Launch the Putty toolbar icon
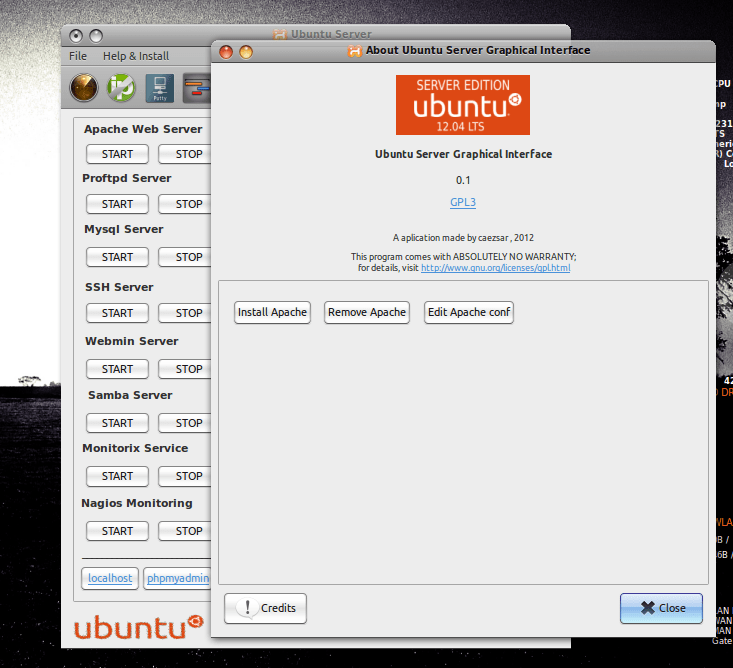 coord(160,88)
